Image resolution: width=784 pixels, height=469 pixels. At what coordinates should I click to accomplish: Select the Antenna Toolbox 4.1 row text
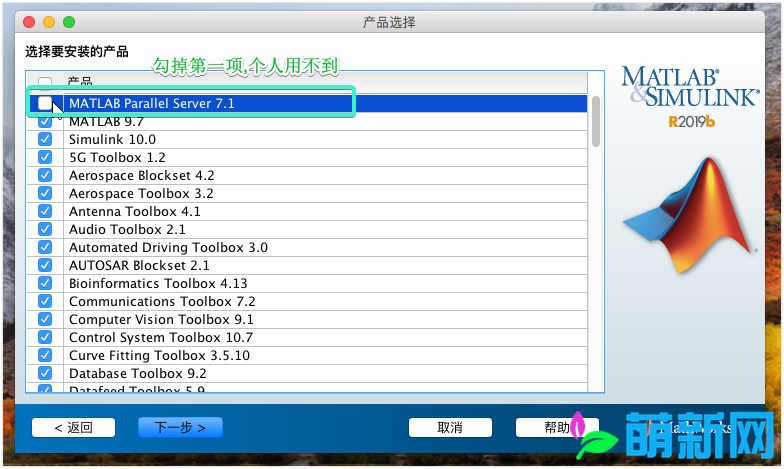134,212
